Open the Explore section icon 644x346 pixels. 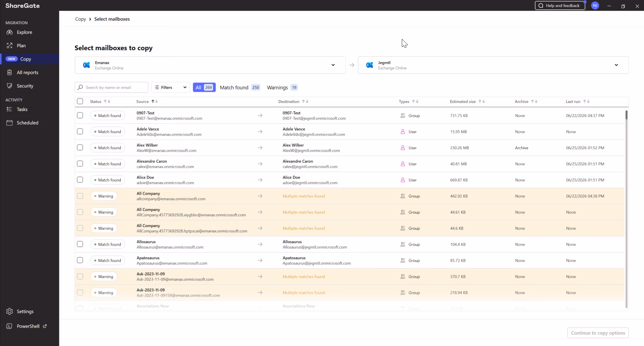(x=9, y=32)
